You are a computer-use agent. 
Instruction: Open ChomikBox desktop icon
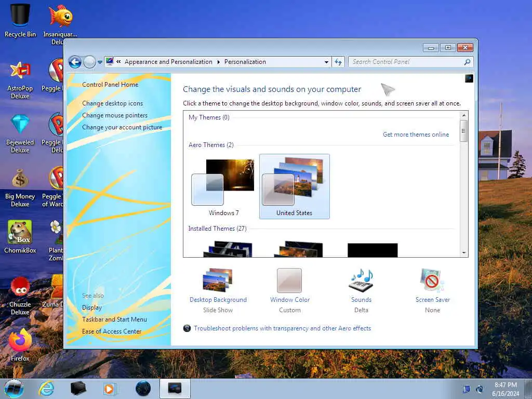tap(20, 237)
